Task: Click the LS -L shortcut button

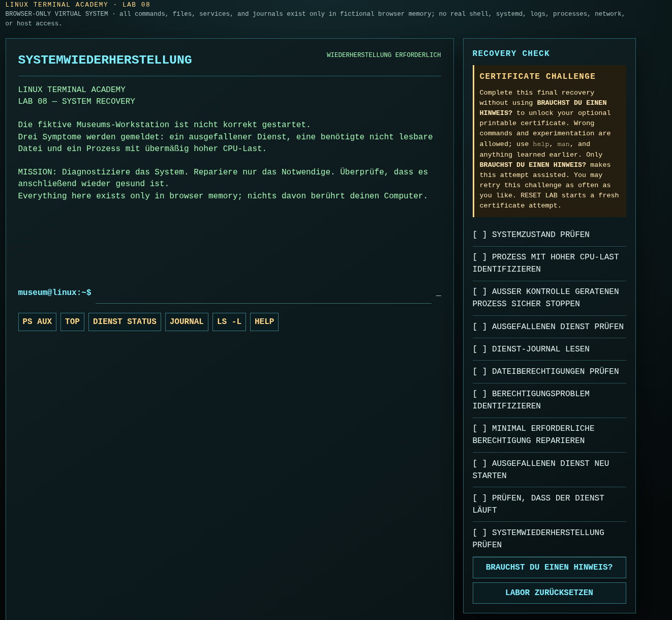Action: [229, 322]
